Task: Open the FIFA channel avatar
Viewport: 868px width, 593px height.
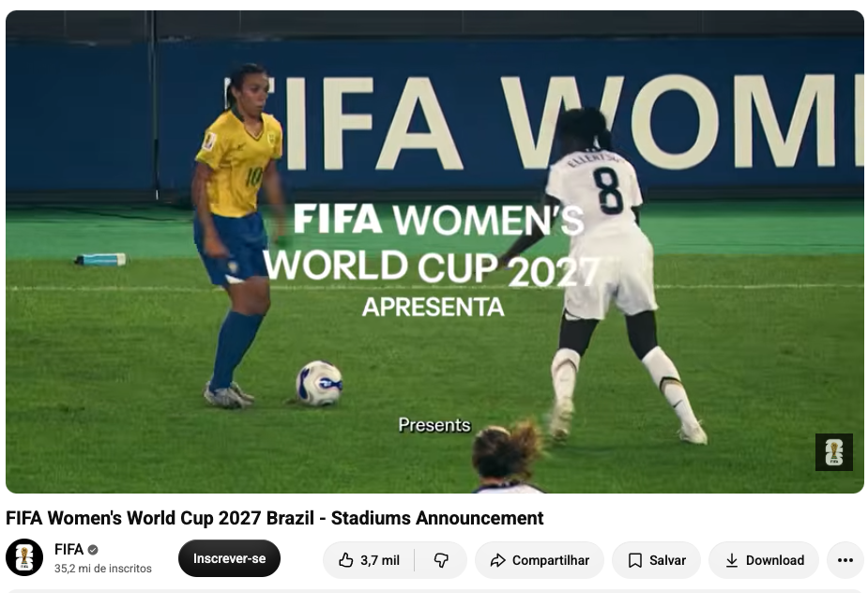Action: point(24,557)
